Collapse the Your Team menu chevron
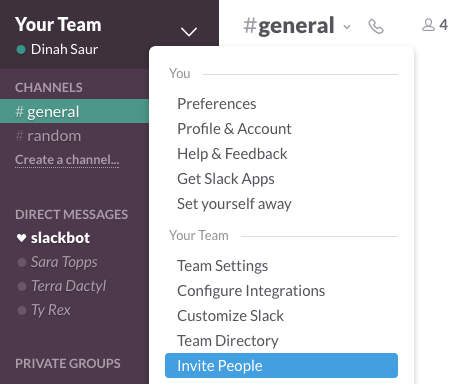 click(x=189, y=32)
